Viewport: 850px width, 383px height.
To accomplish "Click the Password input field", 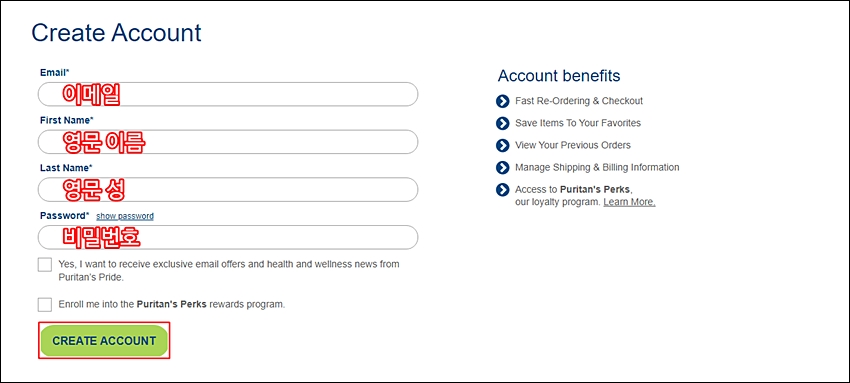I will tap(228, 237).
